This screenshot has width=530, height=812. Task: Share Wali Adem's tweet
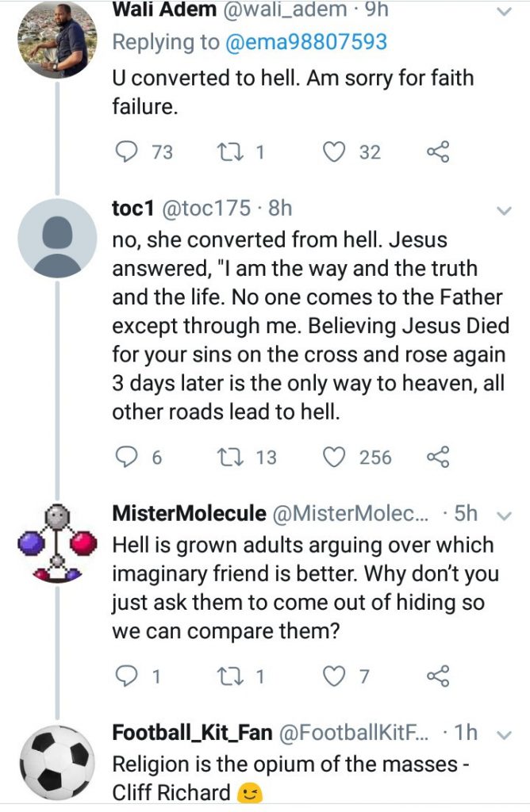coord(438,152)
